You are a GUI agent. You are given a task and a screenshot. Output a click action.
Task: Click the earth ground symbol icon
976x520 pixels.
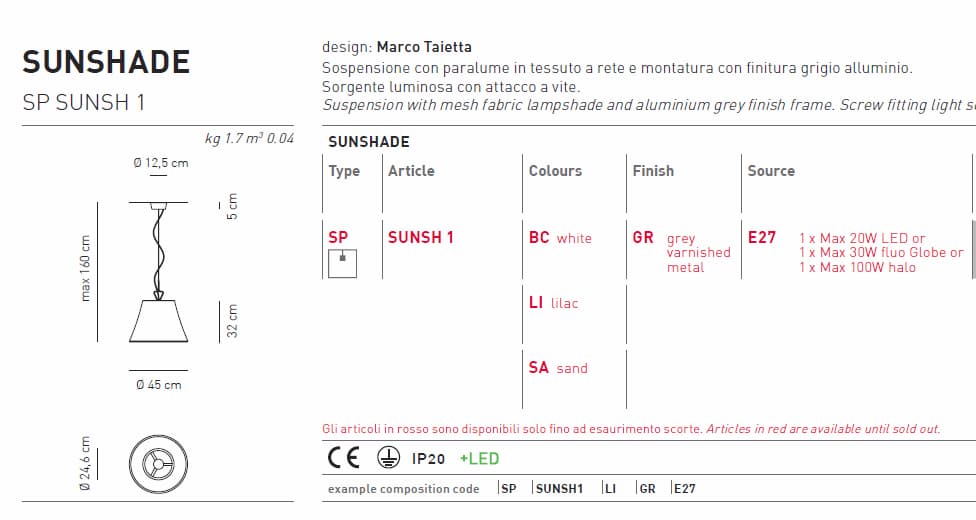pyautogui.click(x=388, y=458)
